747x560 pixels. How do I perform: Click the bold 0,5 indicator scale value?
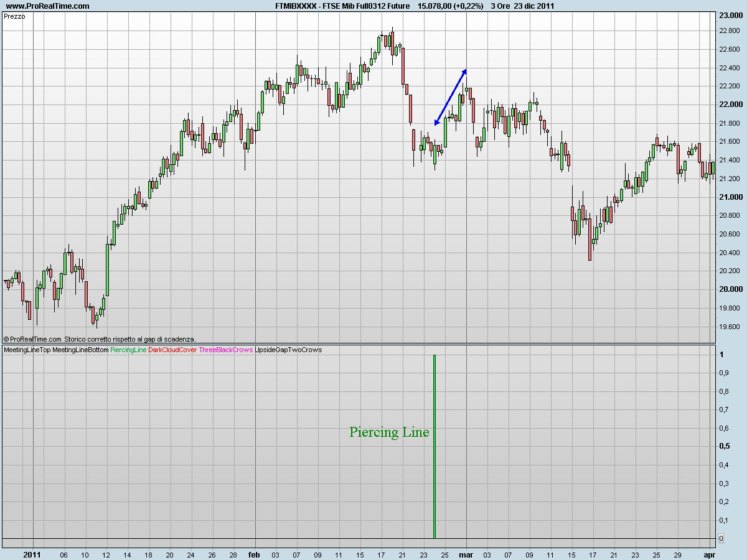pos(725,446)
